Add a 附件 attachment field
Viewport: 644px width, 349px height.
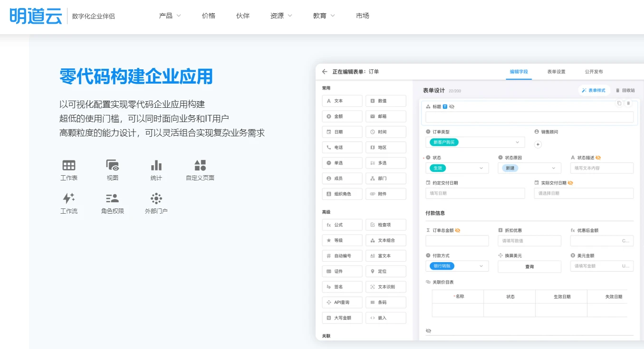[386, 194]
